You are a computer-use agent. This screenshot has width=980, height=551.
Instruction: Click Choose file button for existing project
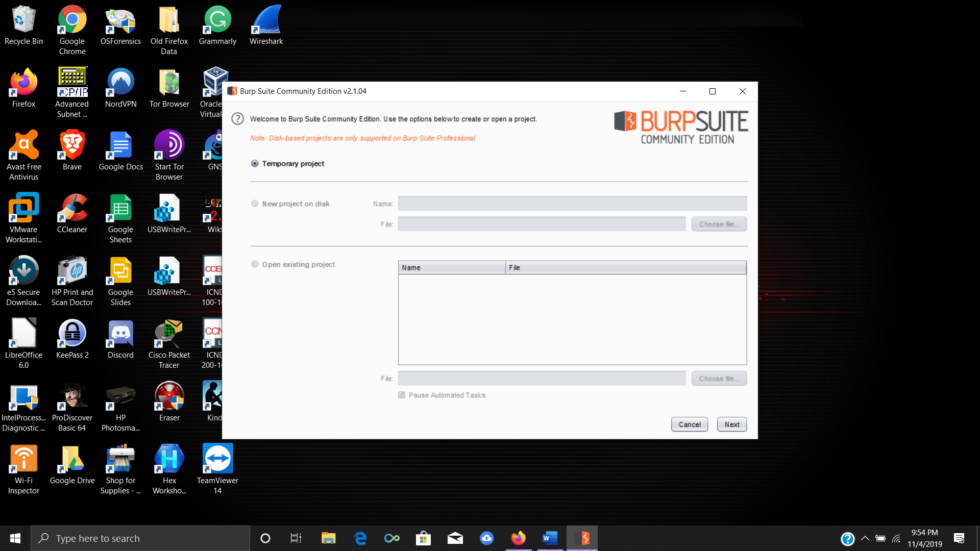(x=719, y=379)
